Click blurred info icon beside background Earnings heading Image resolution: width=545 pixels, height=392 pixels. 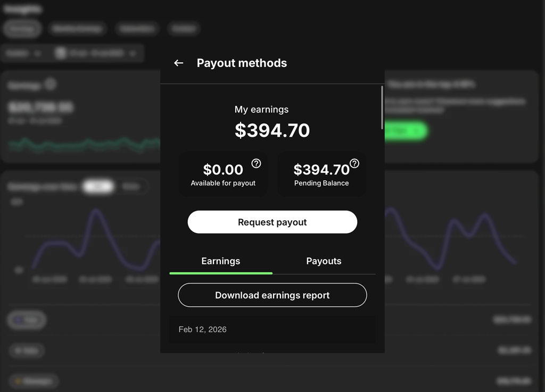(x=50, y=84)
